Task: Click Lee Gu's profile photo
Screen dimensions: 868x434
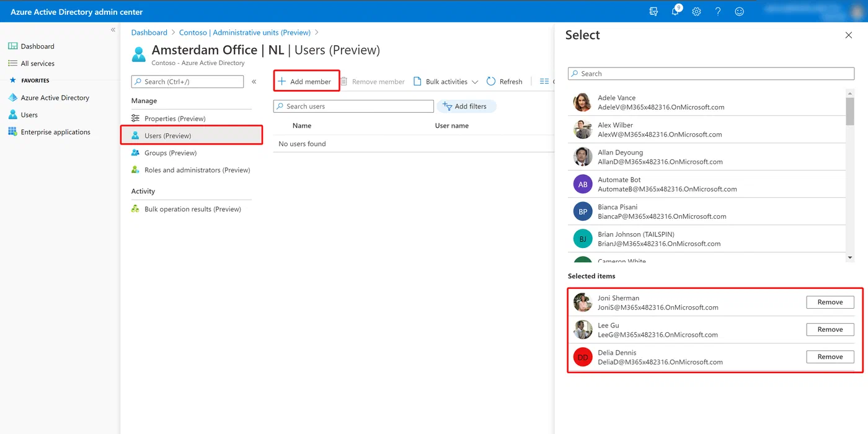Action: pos(583,330)
